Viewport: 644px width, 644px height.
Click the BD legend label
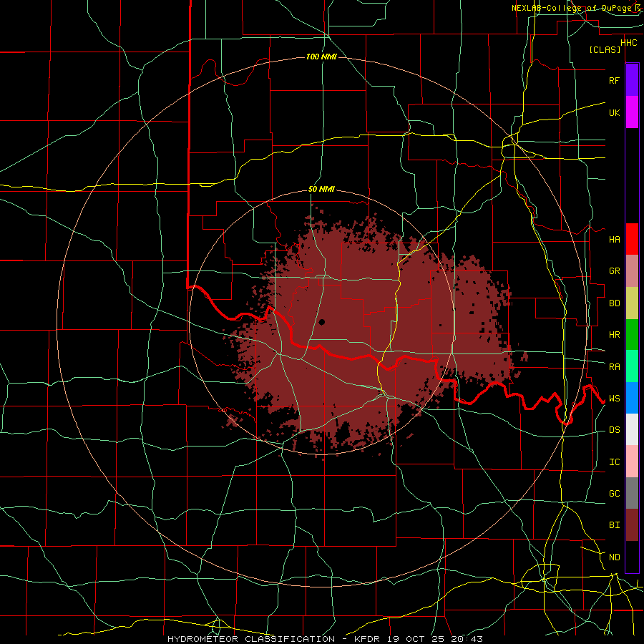[614, 303]
